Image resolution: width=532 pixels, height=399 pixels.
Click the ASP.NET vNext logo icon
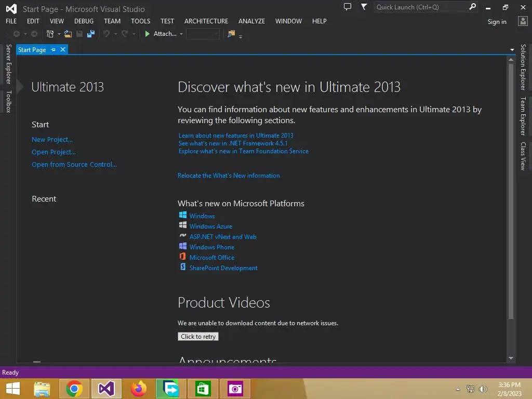tap(182, 235)
